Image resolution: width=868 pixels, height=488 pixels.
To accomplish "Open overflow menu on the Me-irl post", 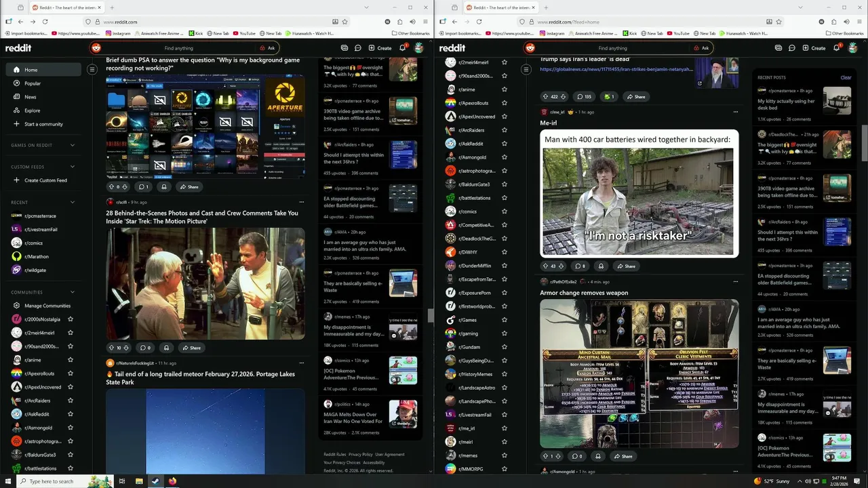I will pos(736,112).
